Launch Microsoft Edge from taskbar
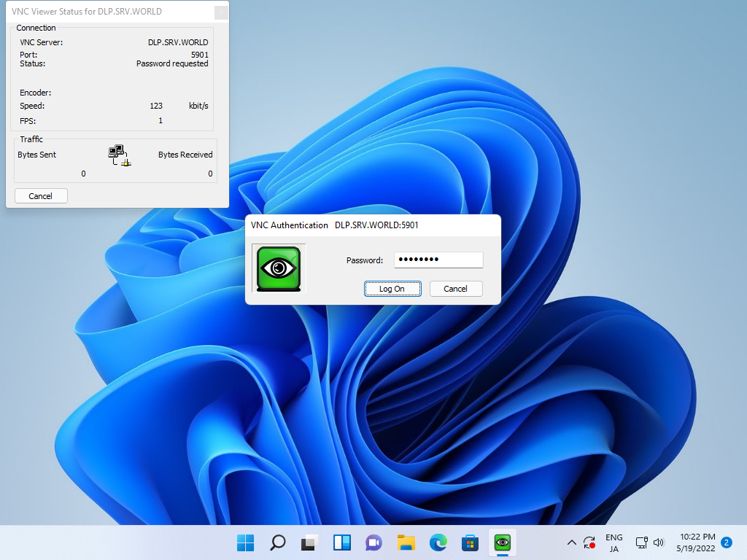Viewport: 747px width, 560px height. [x=438, y=542]
